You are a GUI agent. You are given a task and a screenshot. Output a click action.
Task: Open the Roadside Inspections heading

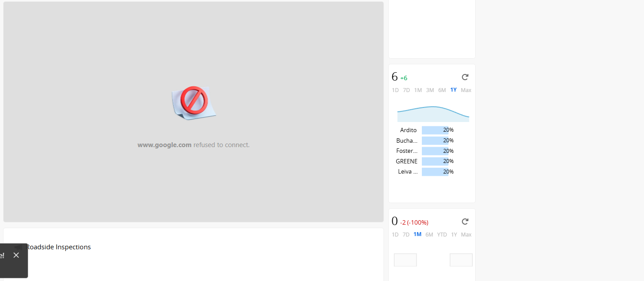coord(58,247)
